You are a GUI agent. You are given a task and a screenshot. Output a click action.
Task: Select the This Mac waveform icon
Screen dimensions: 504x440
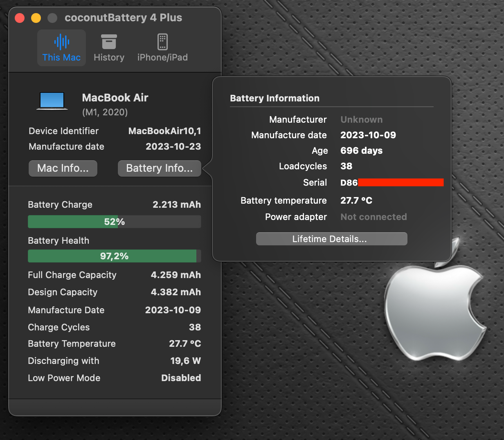click(x=61, y=42)
